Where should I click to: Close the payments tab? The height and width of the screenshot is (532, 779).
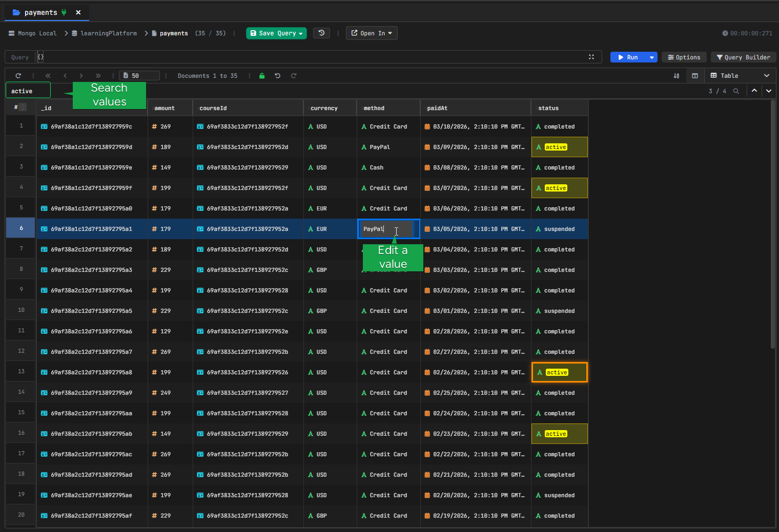(78, 12)
